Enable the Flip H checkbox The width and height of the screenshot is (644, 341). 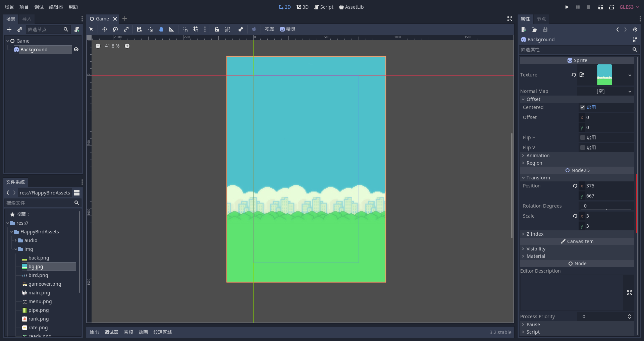[x=583, y=137]
